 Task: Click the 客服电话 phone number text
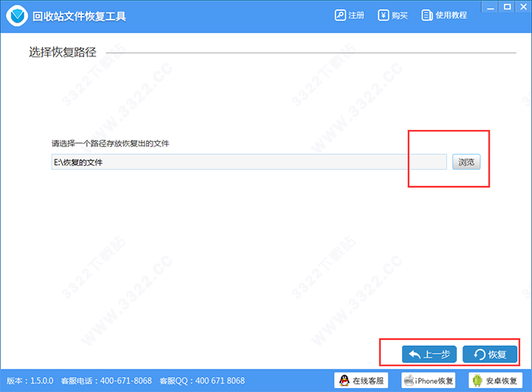[x=106, y=381]
